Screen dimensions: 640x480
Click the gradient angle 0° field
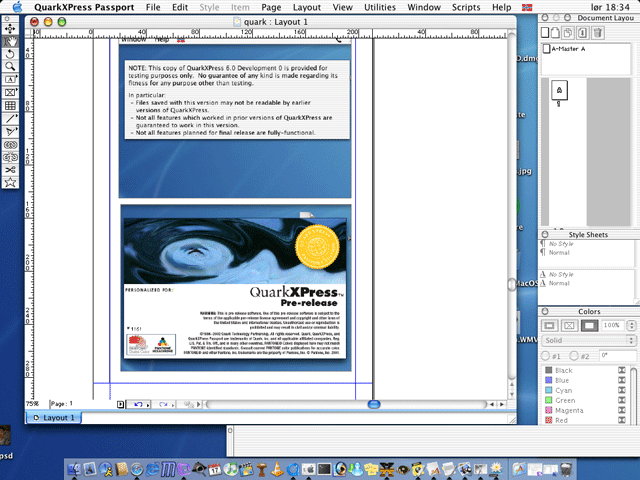pyautogui.click(x=618, y=356)
